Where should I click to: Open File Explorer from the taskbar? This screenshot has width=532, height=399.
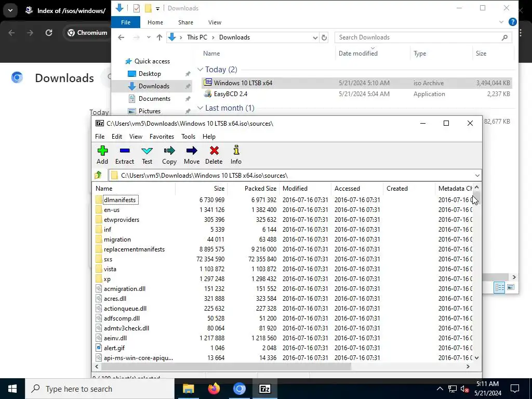coord(188,389)
